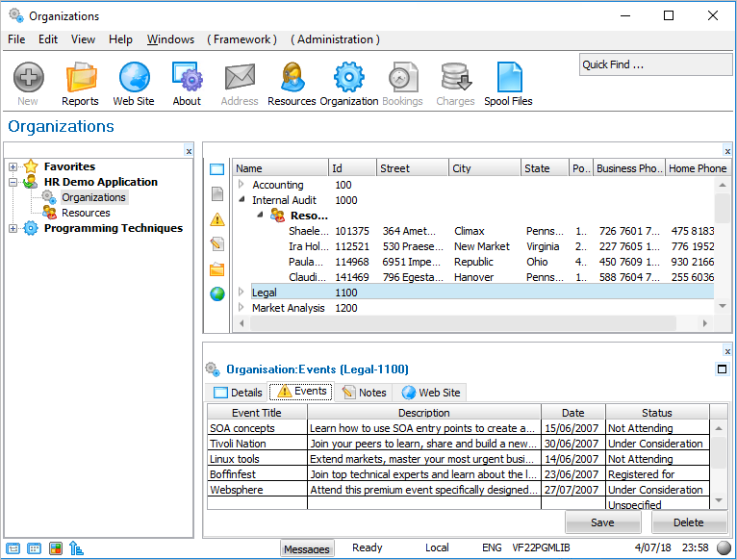Viewport: 737px width, 560px height.
Task: Toggle the Messages status bar button
Action: 307,548
